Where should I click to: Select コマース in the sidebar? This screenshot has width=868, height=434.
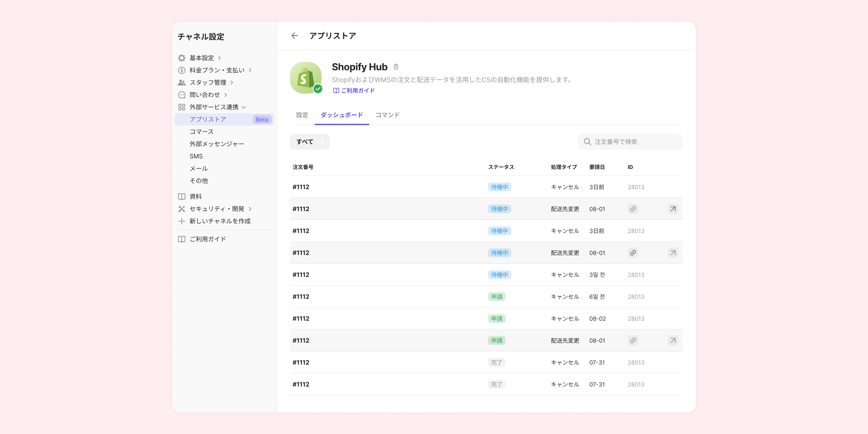[x=201, y=132]
